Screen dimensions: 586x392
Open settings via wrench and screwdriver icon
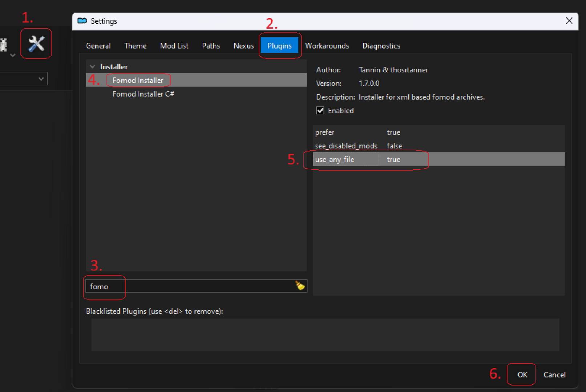[36, 44]
